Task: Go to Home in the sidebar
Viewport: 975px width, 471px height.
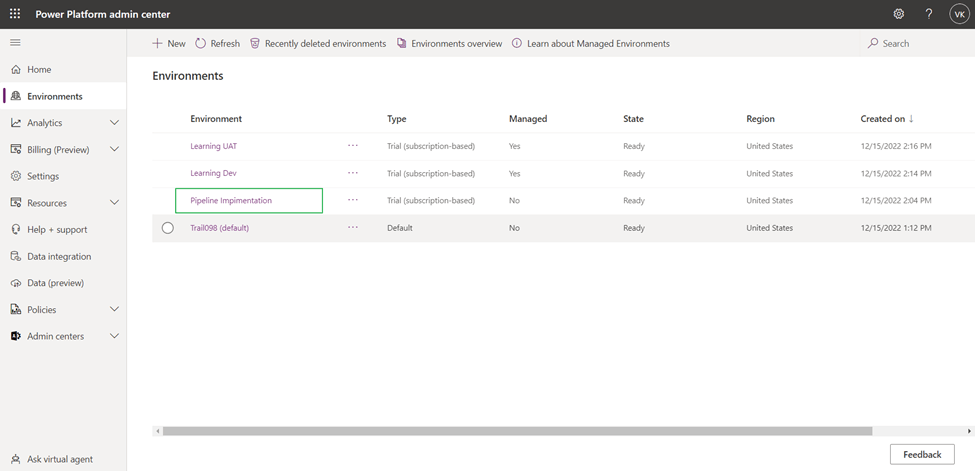Action: point(39,70)
